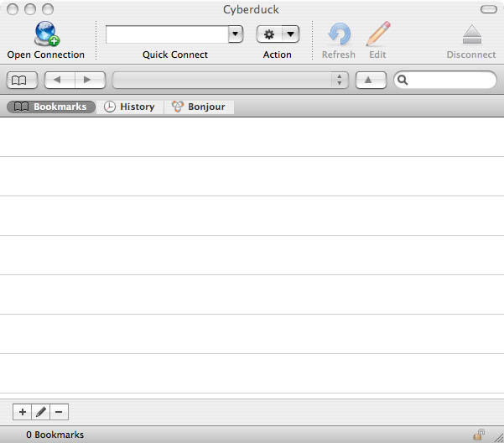Click the toolbar toggle pill button in title bar
This screenshot has width=504, height=443.
click(x=489, y=9)
